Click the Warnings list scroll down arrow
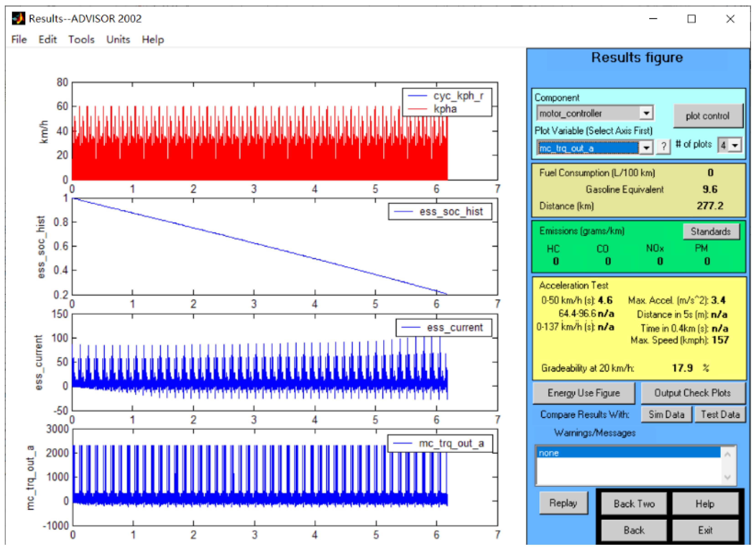 click(x=728, y=478)
